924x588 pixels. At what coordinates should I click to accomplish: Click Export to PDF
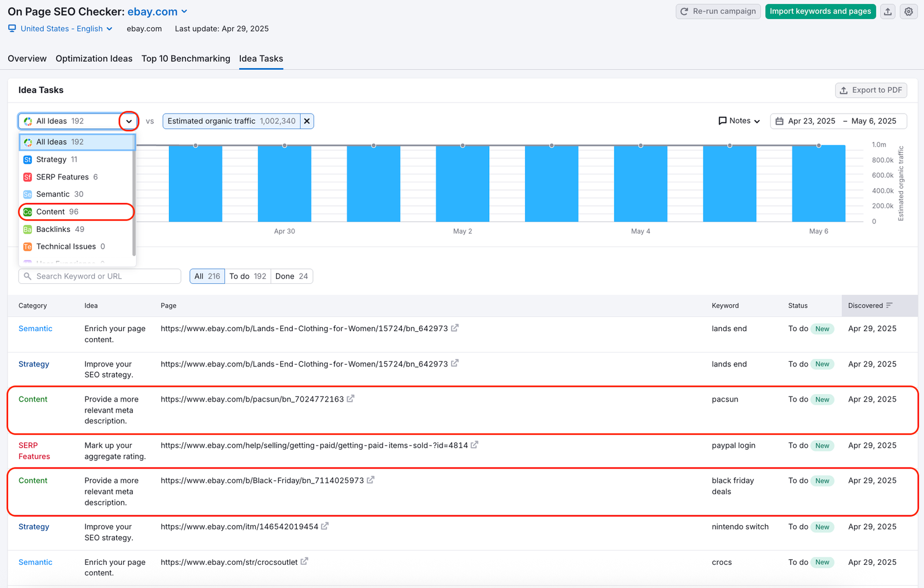click(871, 90)
